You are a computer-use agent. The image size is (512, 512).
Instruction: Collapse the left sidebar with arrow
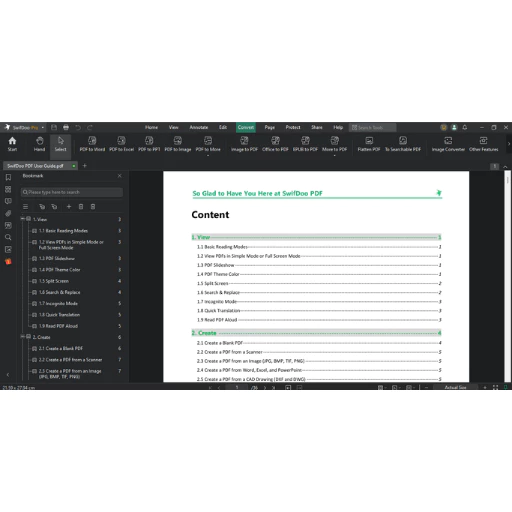(x=8, y=375)
